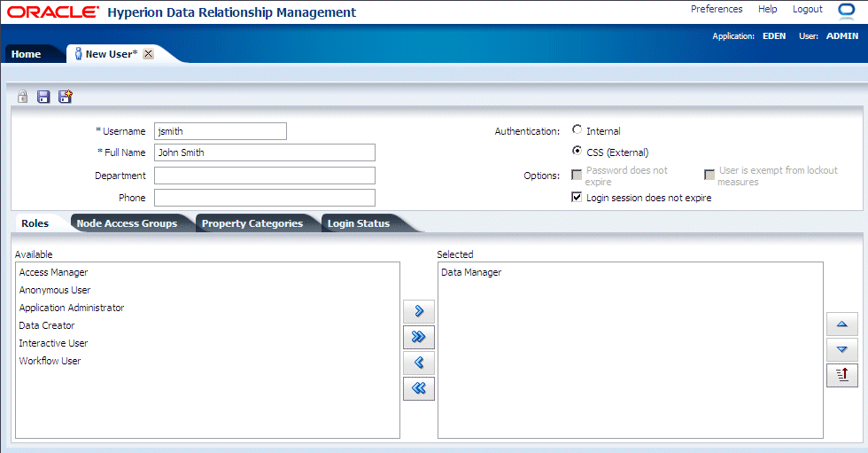Toggle Password does not expire checkbox
The height and width of the screenshot is (453, 868).
point(577,175)
